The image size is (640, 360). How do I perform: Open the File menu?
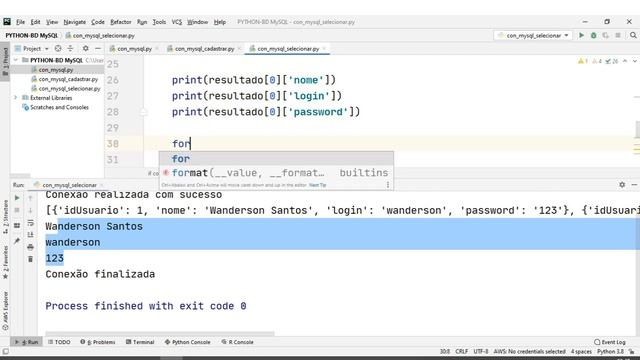pos(20,22)
